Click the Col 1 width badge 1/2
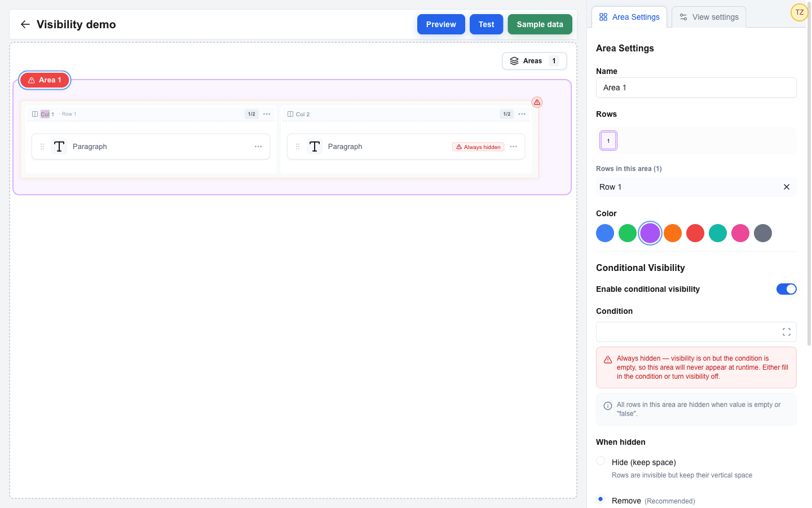 [251, 114]
